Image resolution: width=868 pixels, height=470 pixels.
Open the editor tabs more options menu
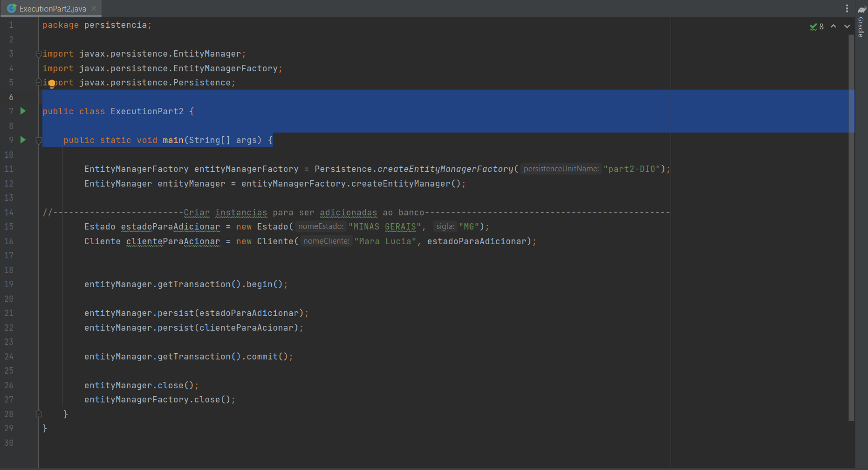[847, 8]
